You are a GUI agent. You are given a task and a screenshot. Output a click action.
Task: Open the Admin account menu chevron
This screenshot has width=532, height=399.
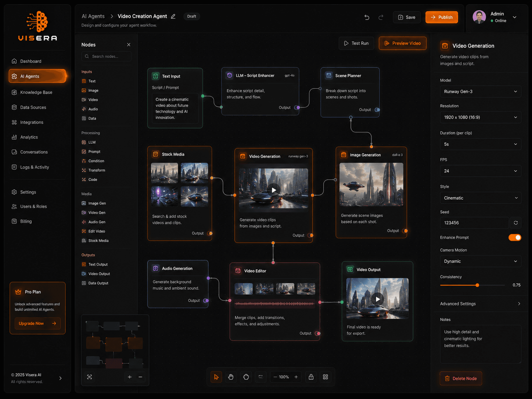click(514, 17)
